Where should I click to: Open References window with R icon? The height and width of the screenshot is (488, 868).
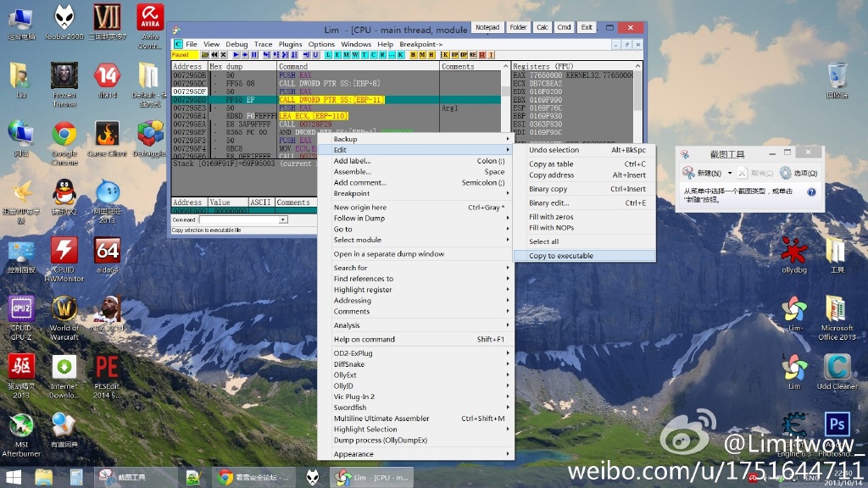[x=382, y=55]
